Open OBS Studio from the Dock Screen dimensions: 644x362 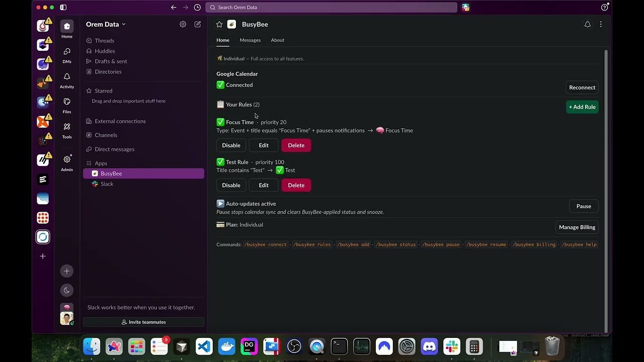click(x=294, y=346)
